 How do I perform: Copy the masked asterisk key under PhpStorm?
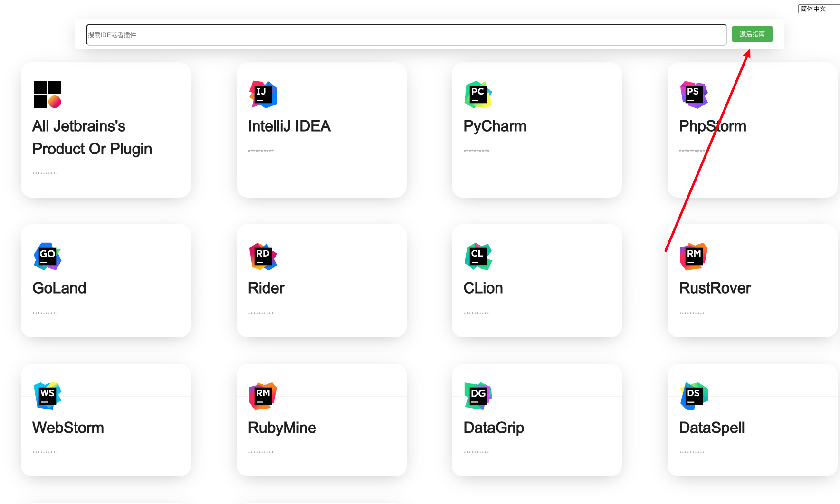692,151
